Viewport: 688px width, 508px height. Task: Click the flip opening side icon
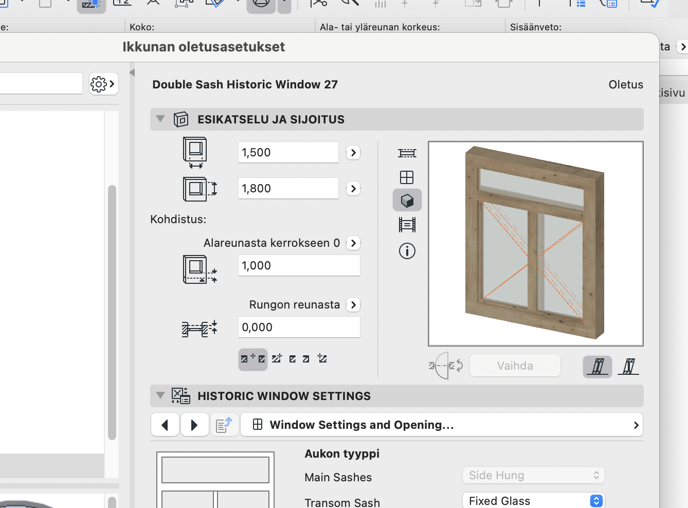coord(446,365)
